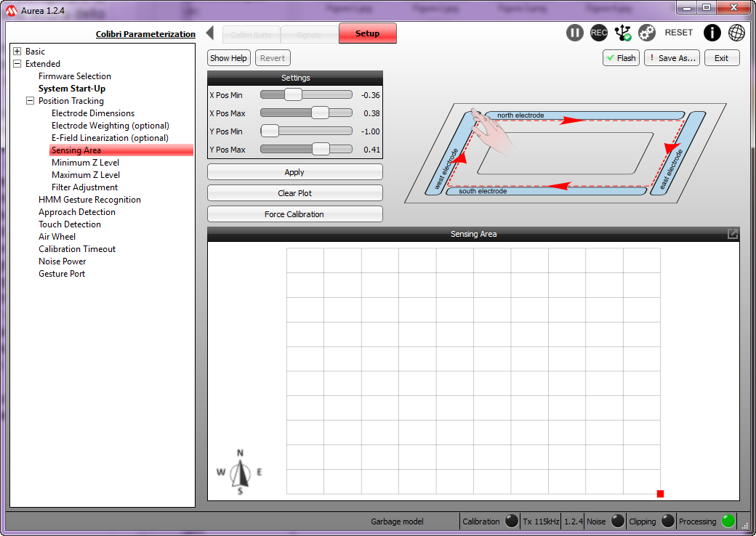Collapse the Position Tracking node

point(31,101)
